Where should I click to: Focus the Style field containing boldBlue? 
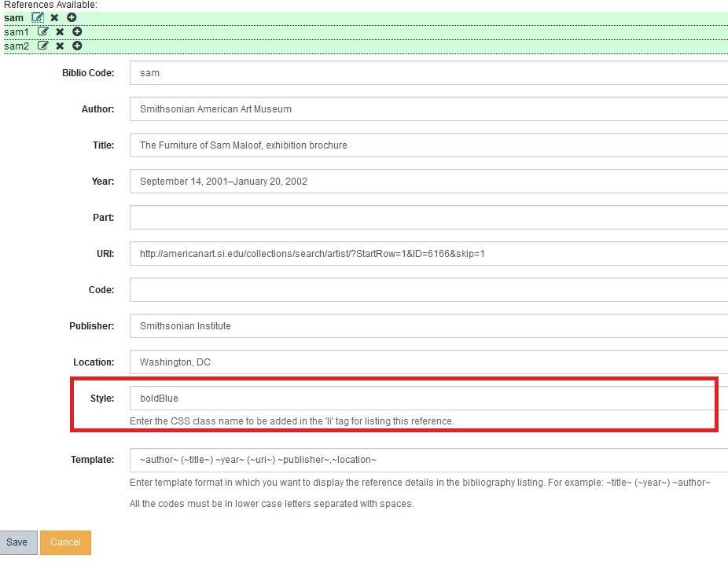pos(428,399)
